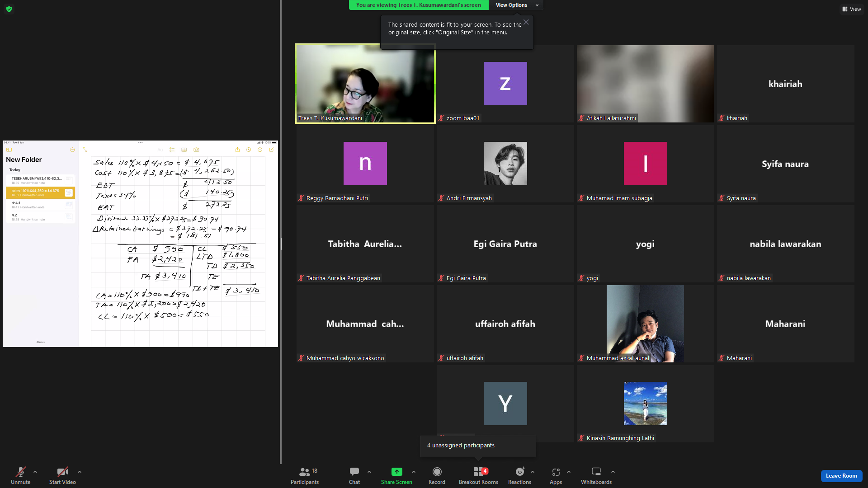Viewport: 868px width, 488px height.
Task: Unmute the microphone
Action: coord(21,476)
